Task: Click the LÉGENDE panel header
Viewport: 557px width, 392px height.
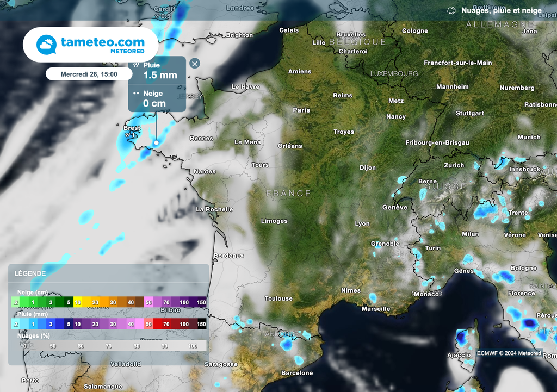Action: pyautogui.click(x=30, y=273)
